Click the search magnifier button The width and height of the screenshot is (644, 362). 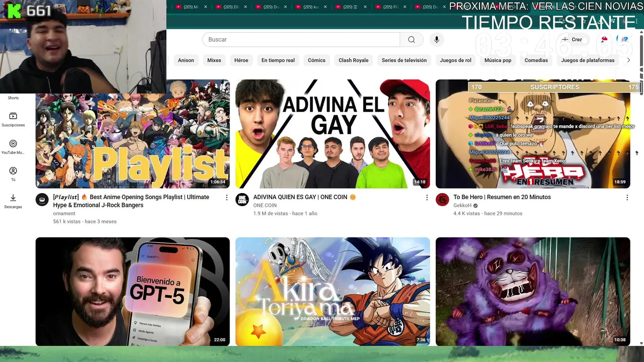(412, 40)
